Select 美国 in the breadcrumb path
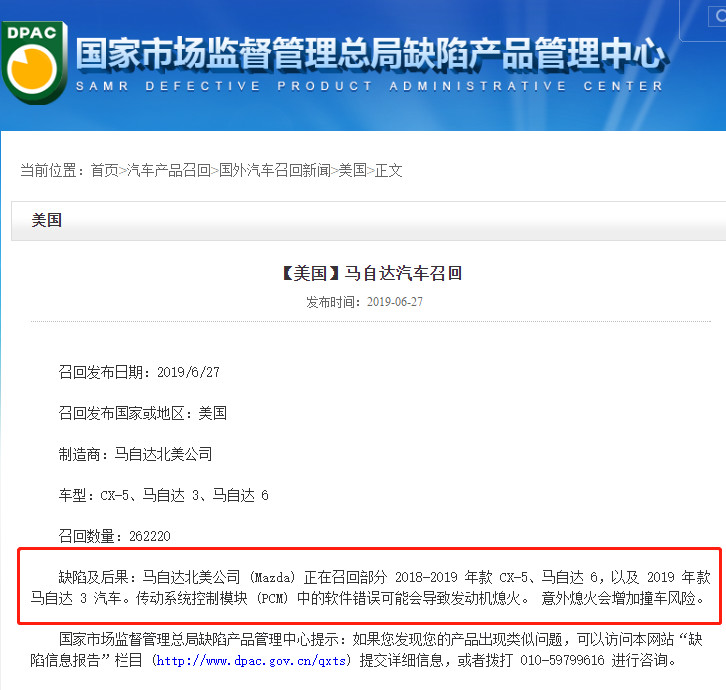 pyautogui.click(x=352, y=171)
